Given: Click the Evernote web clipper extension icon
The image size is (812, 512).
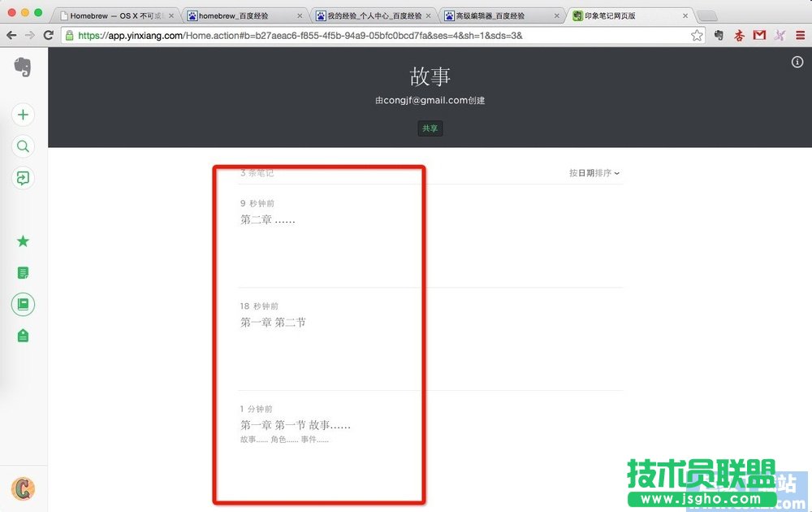Looking at the screenshot, I should [x=719, y=35].
